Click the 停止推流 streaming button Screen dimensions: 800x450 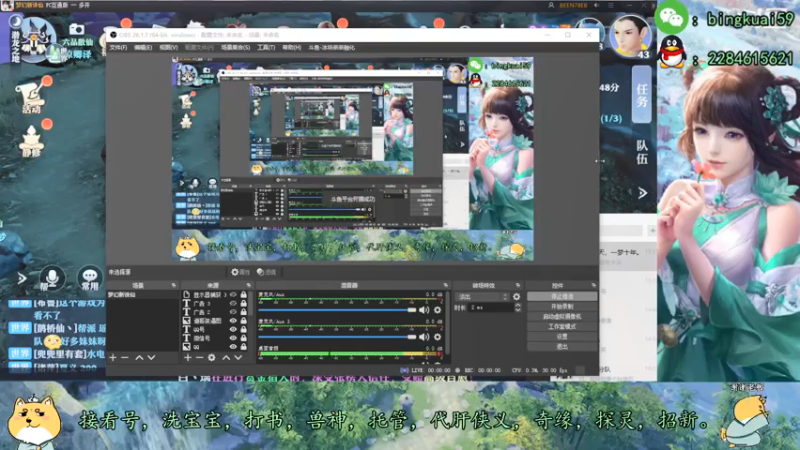[562, 296]
